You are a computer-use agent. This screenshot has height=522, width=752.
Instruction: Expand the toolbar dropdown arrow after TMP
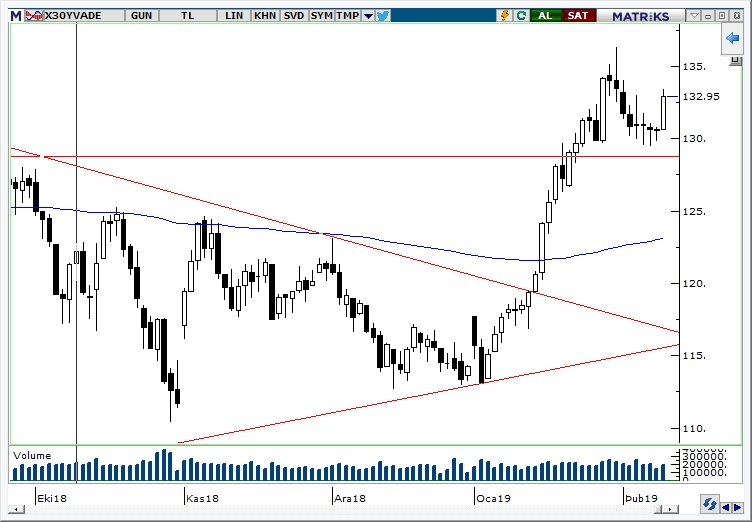368,16
